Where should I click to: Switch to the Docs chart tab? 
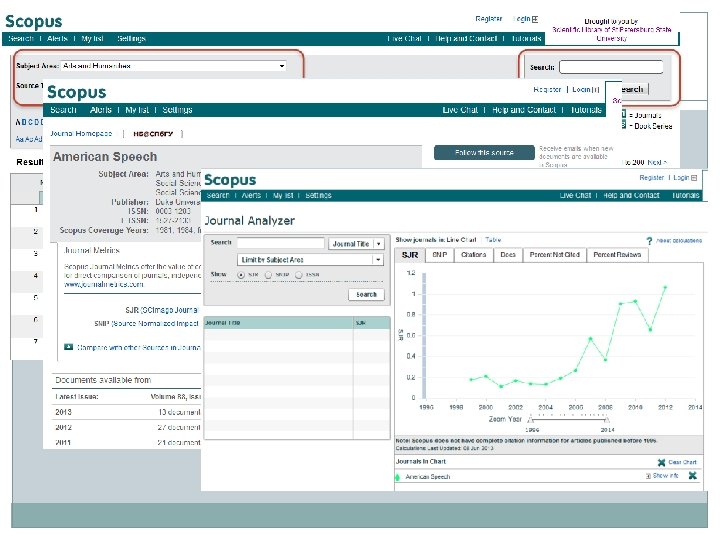tap(508, 255)
